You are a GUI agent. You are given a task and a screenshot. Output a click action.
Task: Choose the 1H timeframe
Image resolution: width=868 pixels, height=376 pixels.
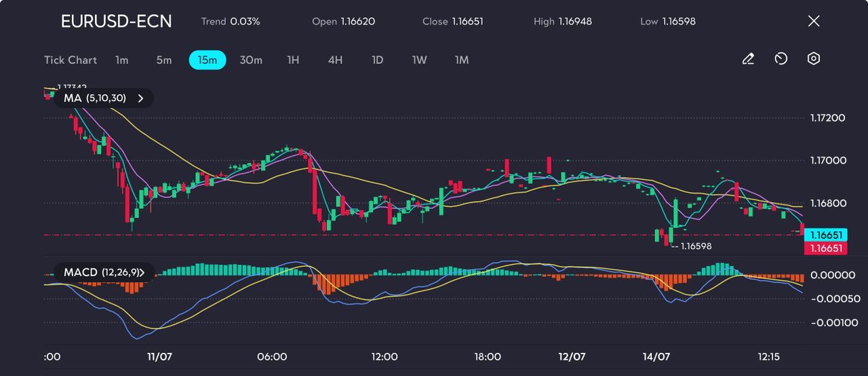pyautogui.click(x=293, y=60)
